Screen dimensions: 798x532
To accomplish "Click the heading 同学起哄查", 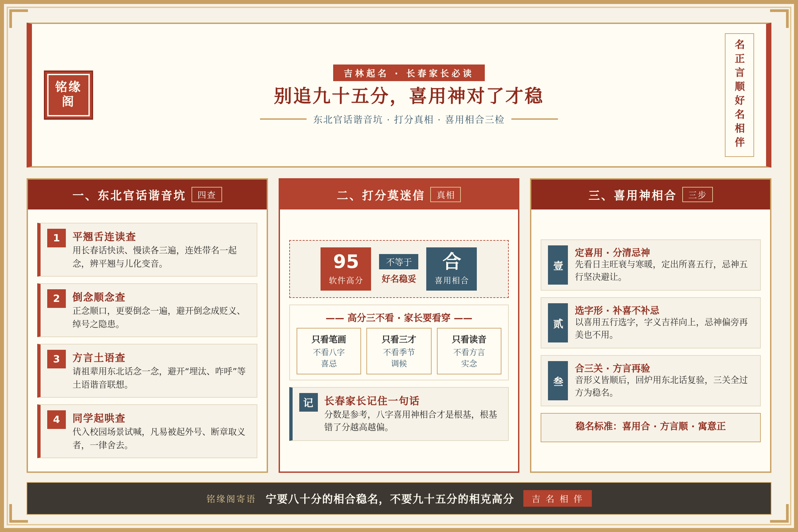I will click(x=99, y=418).
